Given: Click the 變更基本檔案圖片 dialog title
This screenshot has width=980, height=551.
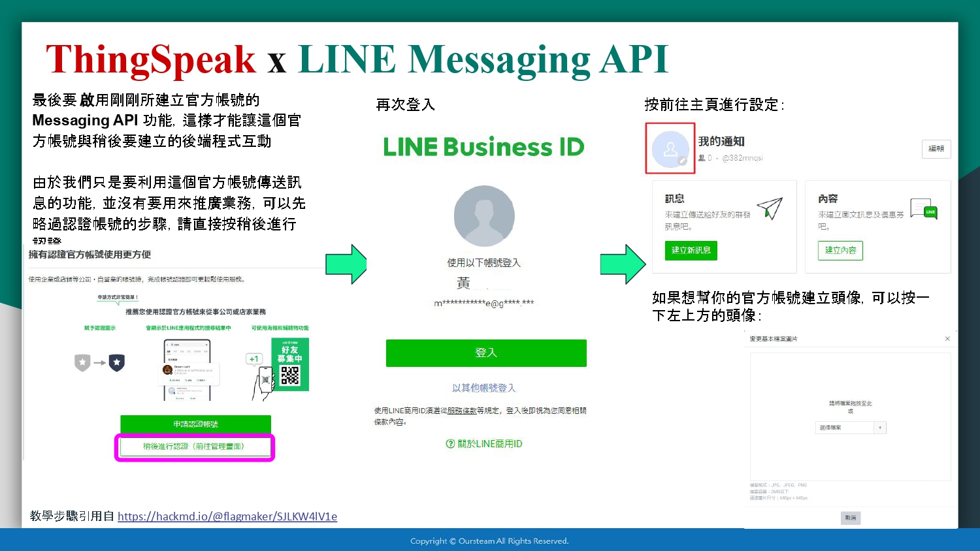Looking at the screenshot, I should (774, 339).
